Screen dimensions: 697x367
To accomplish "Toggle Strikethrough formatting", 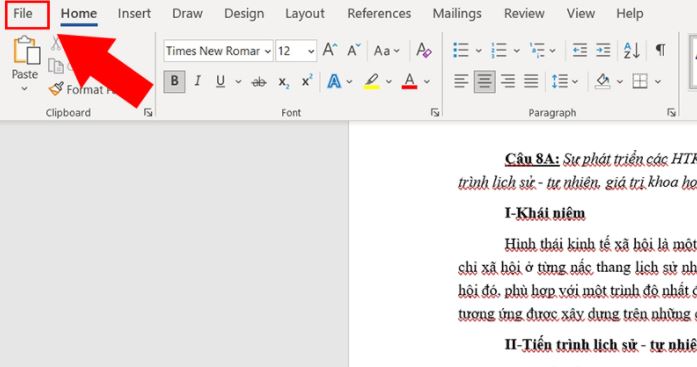I will [259, 82].
